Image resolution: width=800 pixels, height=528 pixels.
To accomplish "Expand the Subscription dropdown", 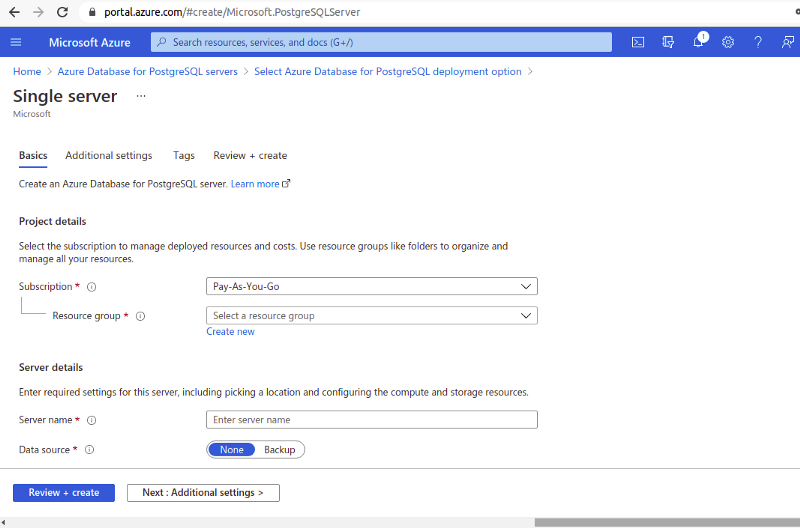I will click(x=371, y=286).
